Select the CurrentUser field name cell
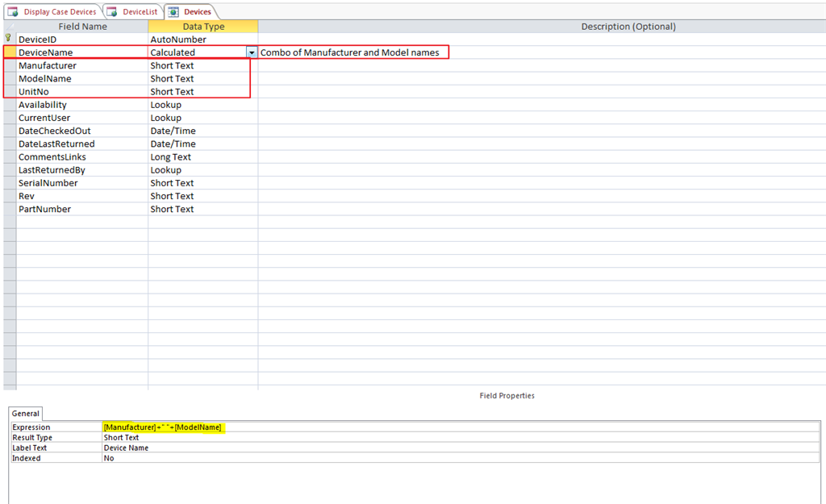This screenshot has width=826, height=504. coord(82,118)
